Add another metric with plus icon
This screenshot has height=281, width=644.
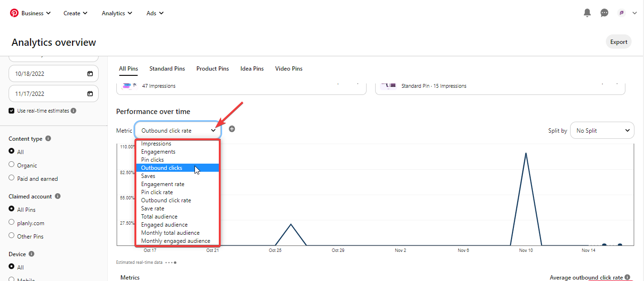[232, 129]
